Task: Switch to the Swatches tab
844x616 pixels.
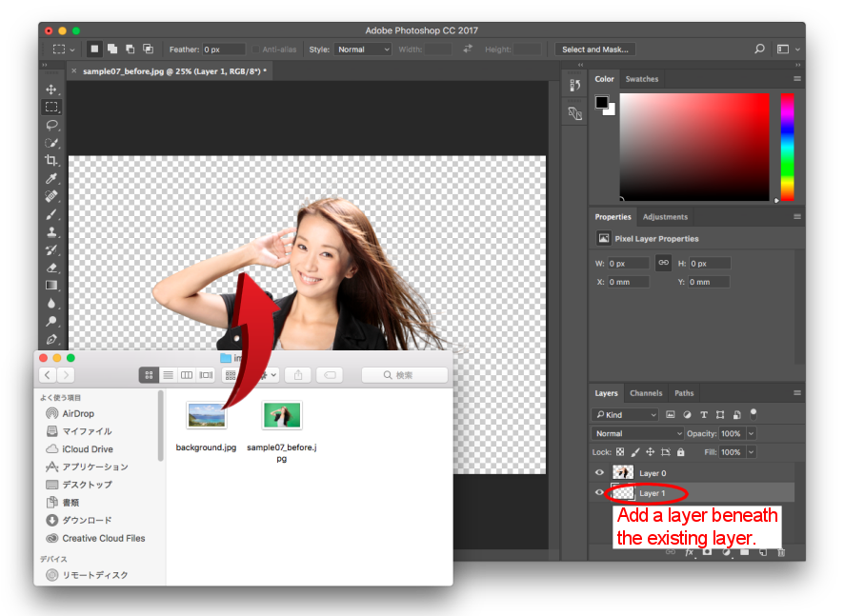Action: (642, 79)
